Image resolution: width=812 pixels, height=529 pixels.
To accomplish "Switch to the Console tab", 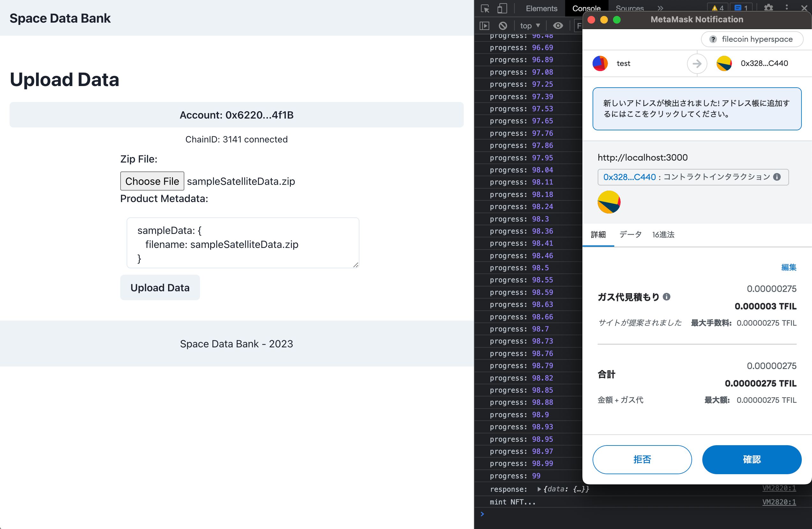I will click(586, 9).
